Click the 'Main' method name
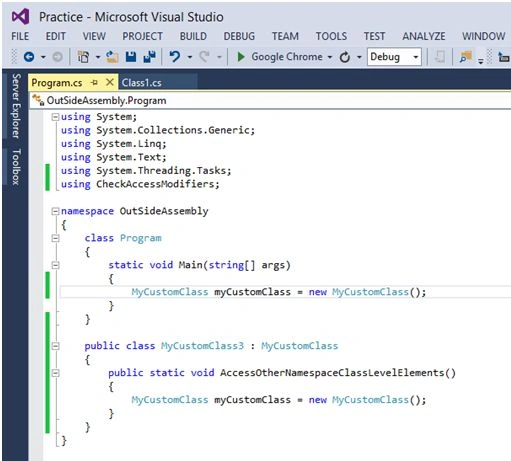This screenshot has width=511, height=461. click(191, 265)
